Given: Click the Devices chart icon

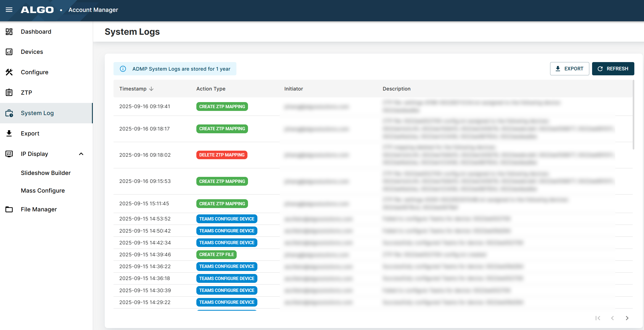Looking at the screenshot, I should tap(9, 52).
